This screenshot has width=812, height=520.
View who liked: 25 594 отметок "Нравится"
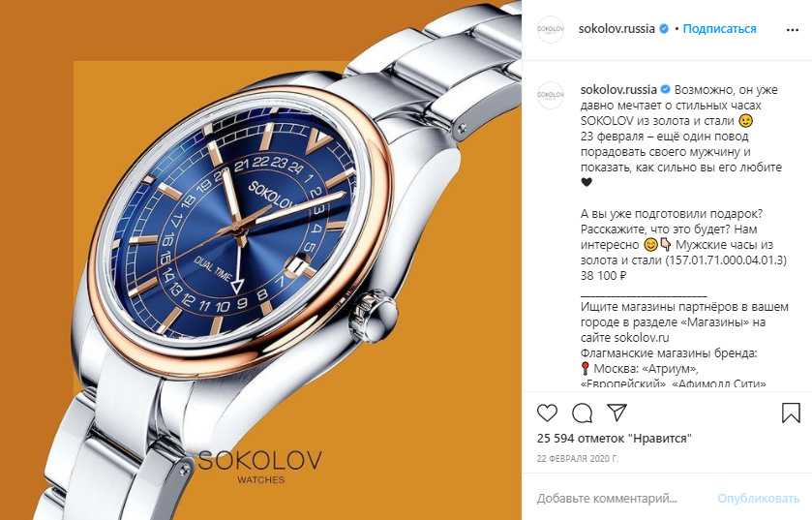tap(615, 438)
